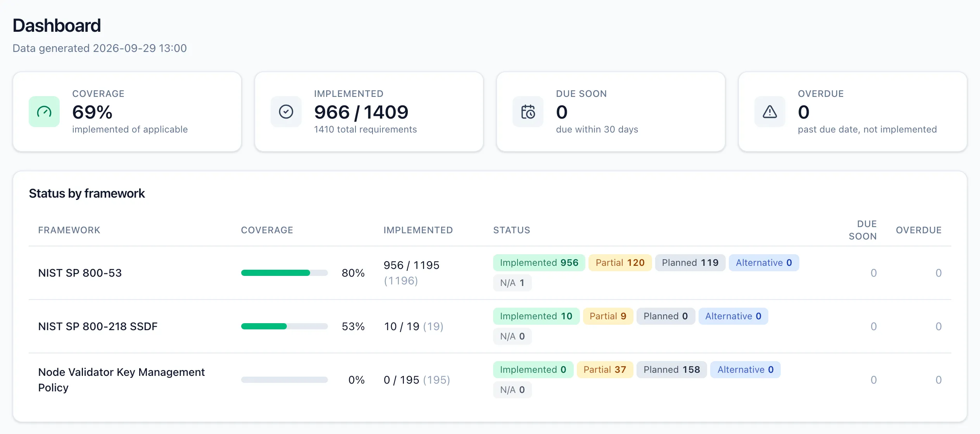Click the COVERAGE column header in table
This screenshot has height=434, width=980.
click(267, 230)
